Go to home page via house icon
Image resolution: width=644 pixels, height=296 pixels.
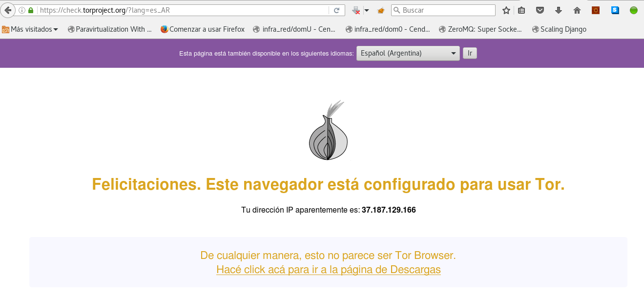(577, 10)
